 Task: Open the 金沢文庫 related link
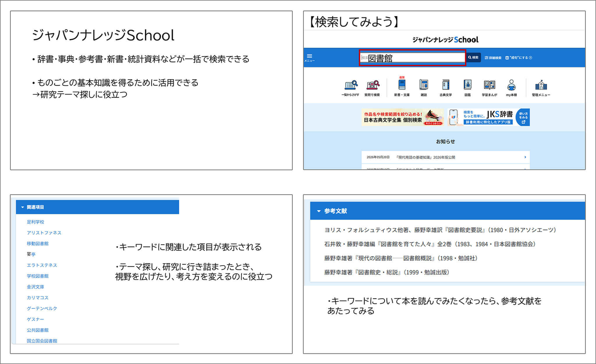(x=36, y=287)
